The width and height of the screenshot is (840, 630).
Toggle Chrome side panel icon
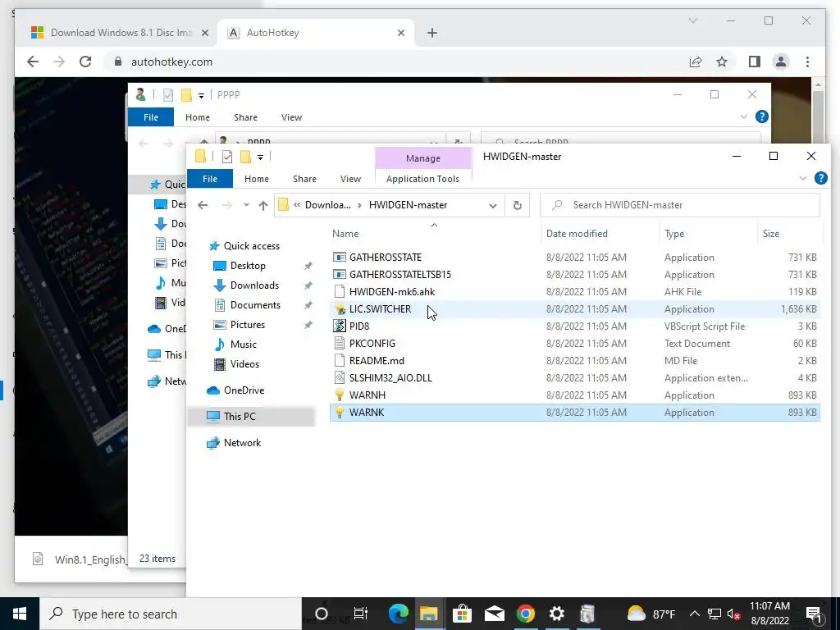(x=755, y=62)
